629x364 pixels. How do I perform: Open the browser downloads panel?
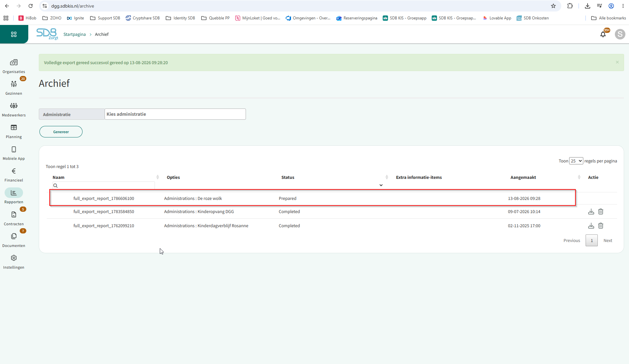click(x=588, y=6)
